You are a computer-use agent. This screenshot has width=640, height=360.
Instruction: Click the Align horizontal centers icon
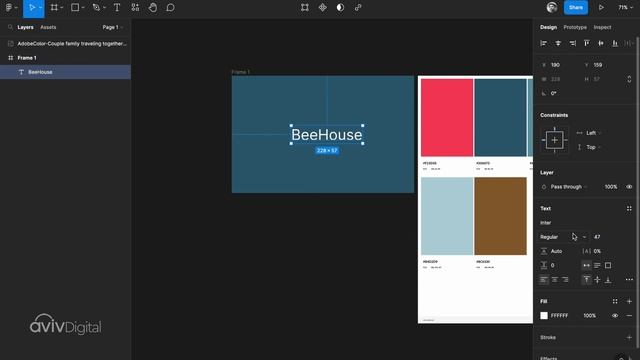(x=558, y=43)
